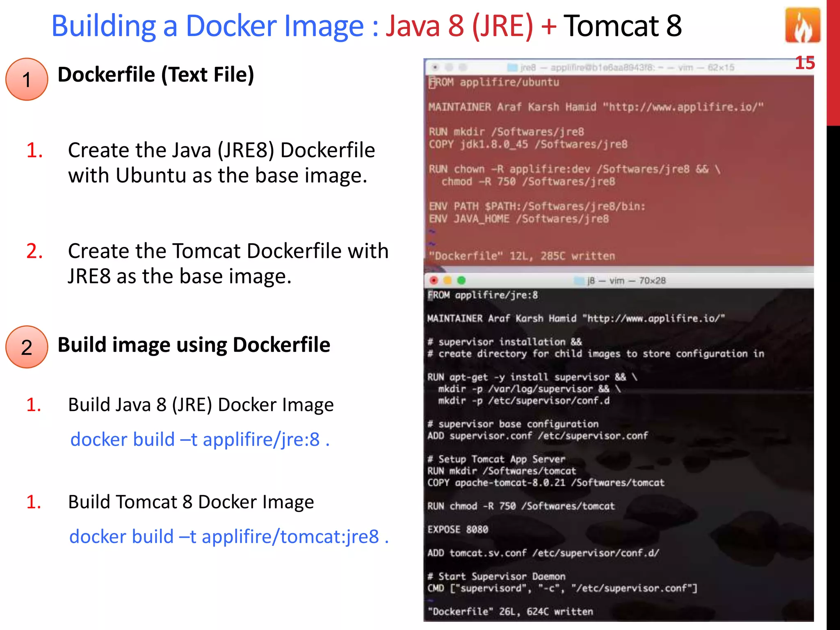The width and height of the screenshot is (840, 630).
Task: Click yellow minimize button of j8 vim window
Action: click(x=447, y=281)
